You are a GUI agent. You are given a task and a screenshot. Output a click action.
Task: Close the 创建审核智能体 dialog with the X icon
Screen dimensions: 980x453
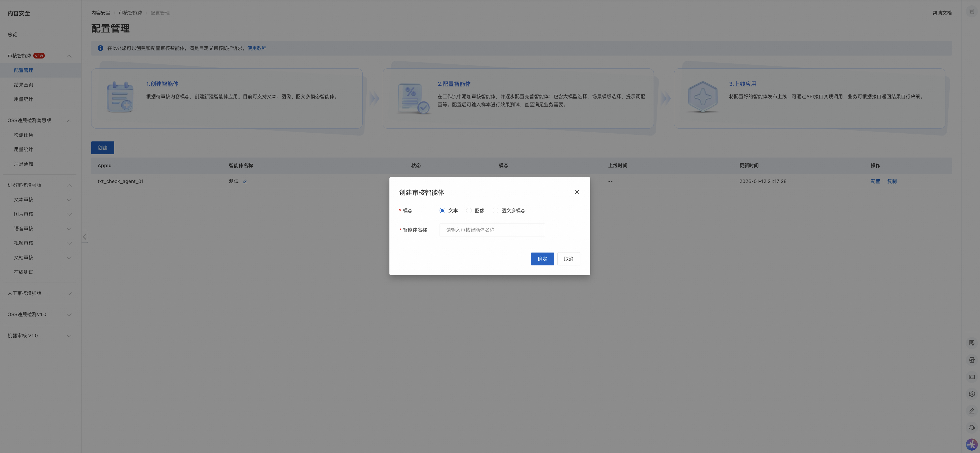(577, 192)
